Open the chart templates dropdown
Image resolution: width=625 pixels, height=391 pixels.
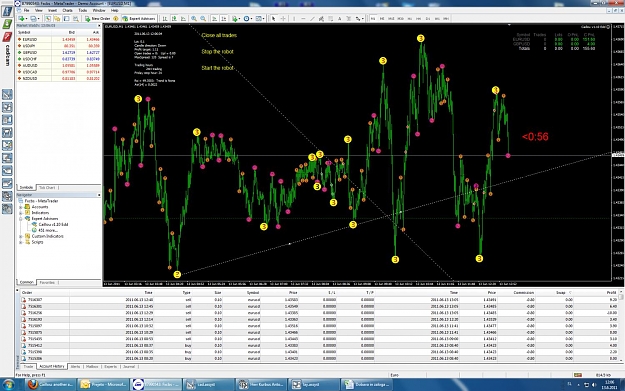tap(259, 19)
